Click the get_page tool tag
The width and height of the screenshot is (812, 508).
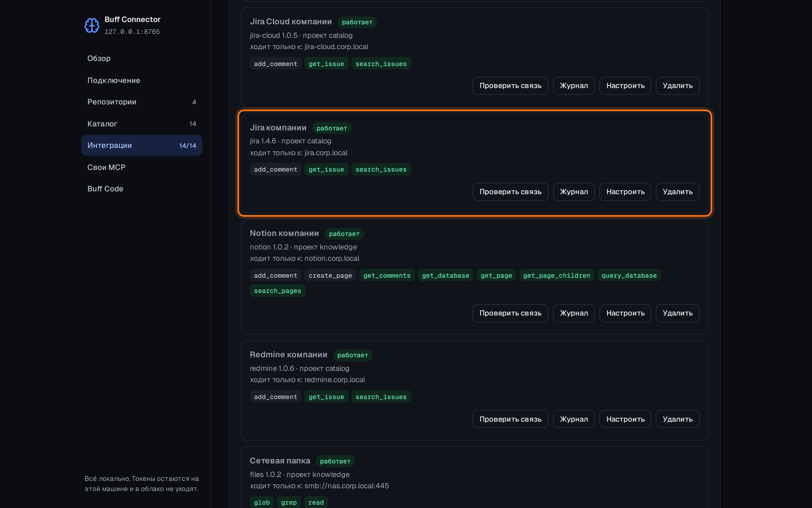(496, 275)
